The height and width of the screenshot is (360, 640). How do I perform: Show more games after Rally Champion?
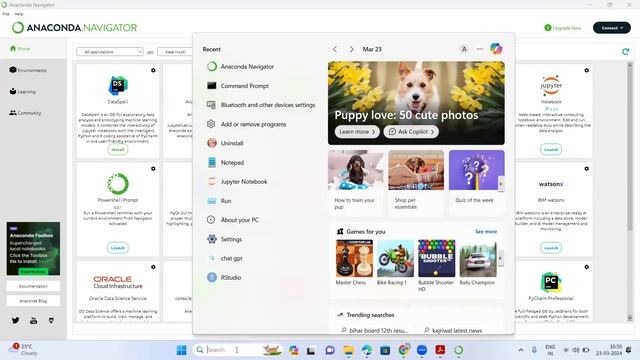click(x=500, y=258)
